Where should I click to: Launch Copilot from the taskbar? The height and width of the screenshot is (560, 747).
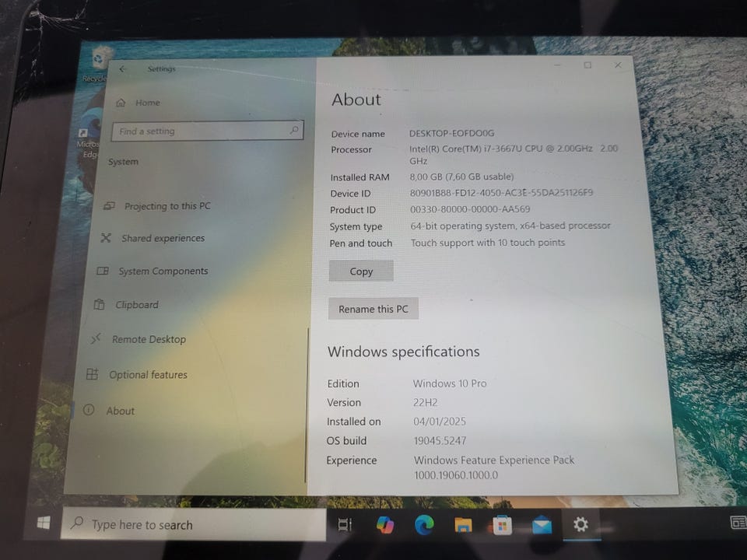[x=385, y=525]
